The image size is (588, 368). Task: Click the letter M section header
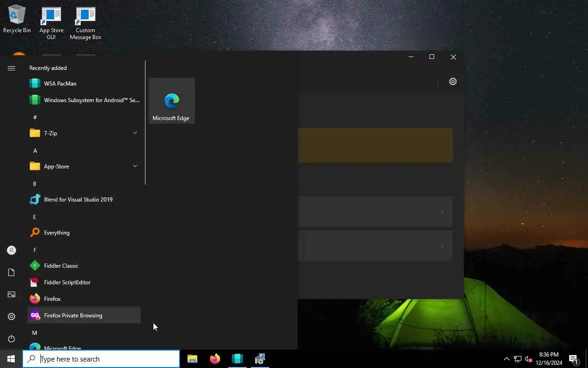tap(34, 333)
